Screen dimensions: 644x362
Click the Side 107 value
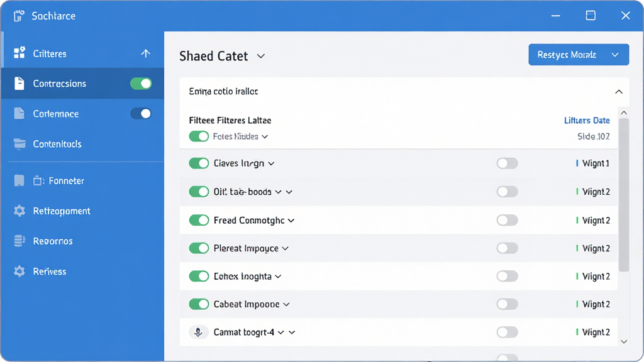[594, 136]
